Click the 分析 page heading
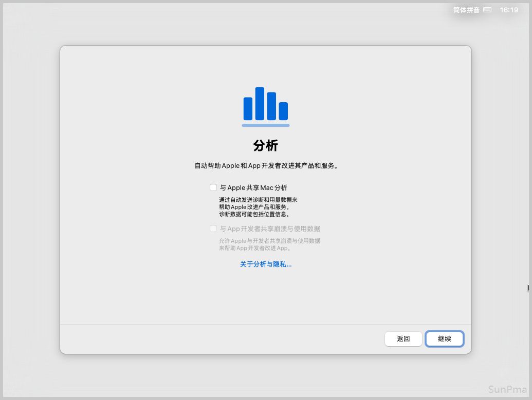 point(266,146)
